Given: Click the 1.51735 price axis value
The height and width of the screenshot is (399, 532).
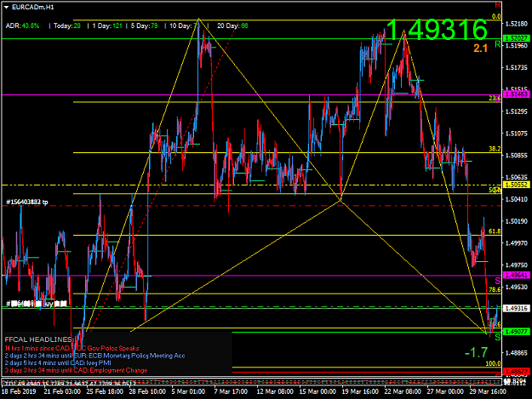Looking at the screenshot, I should [x=516, y=68].
